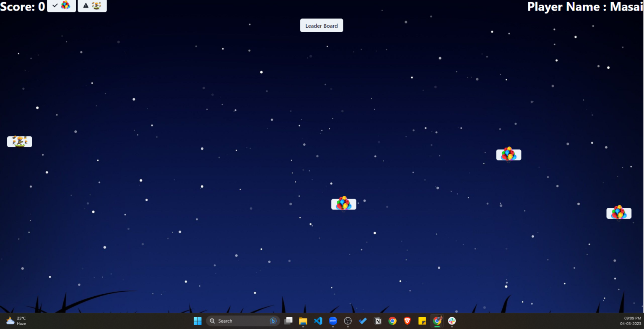The width and height of the screenshot is (644, 329).
Task: Pop the balloon cluster in the center
Action: (x=344, y=204)
